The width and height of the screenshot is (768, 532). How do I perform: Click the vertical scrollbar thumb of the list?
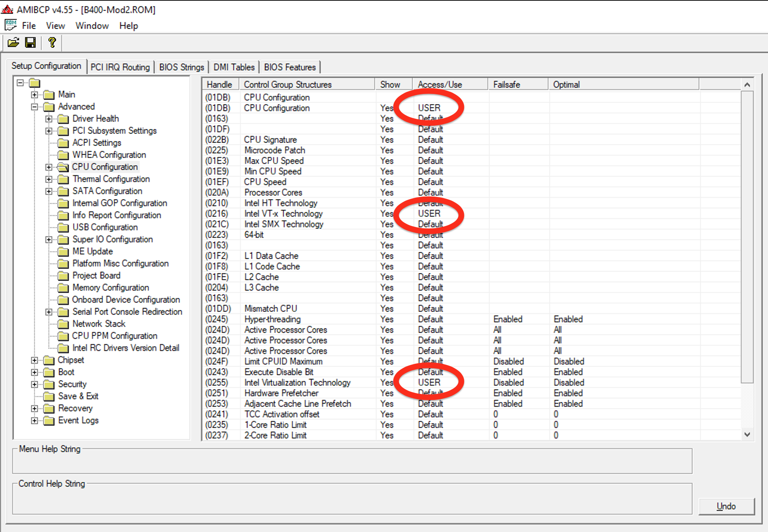tap(747, 237)
